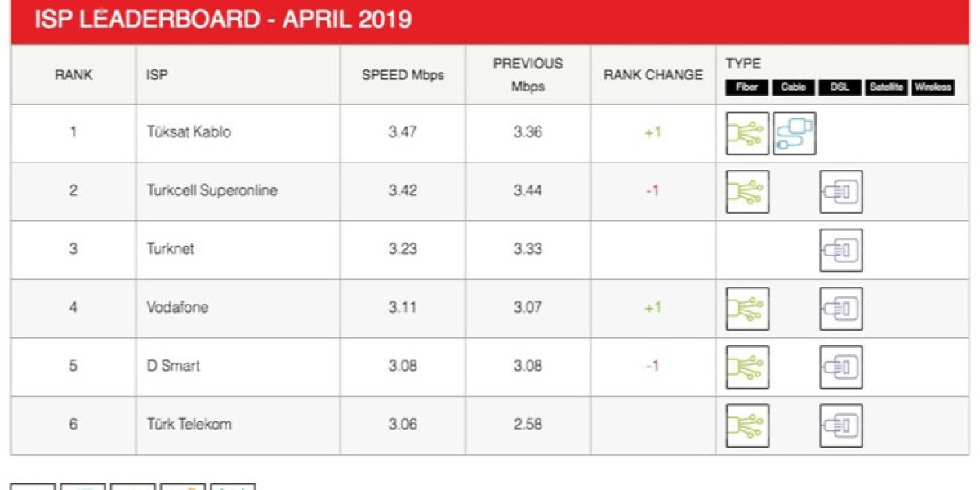The height and width of the screenshot is (490, 980).
Task: Select the Fiber type legend label
Action: click(x=746, y=87)
